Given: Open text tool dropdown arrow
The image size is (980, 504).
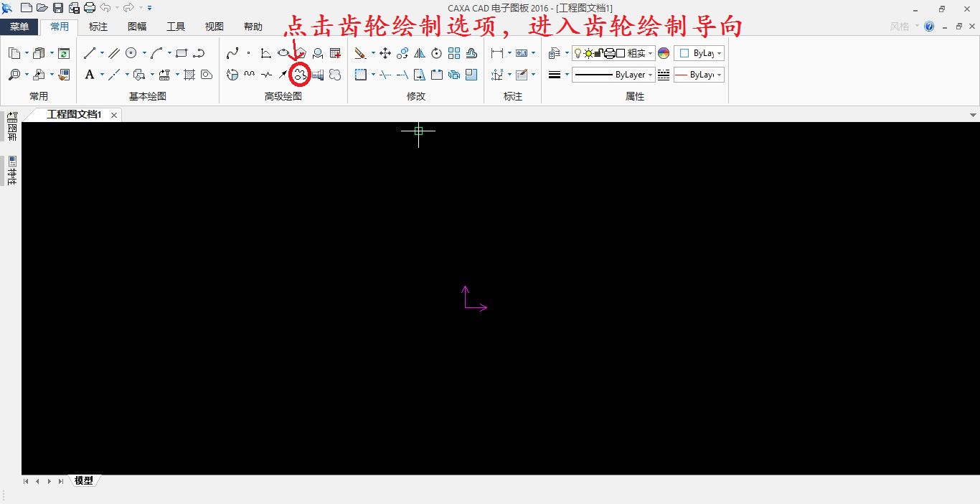Looking at the screenshot, I should (102, 74).
